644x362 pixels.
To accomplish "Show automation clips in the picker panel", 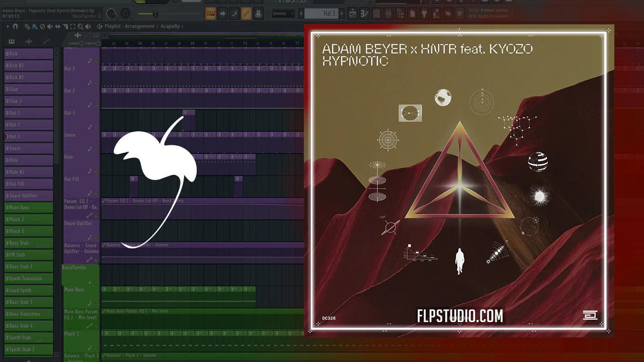I will (46, 41).
